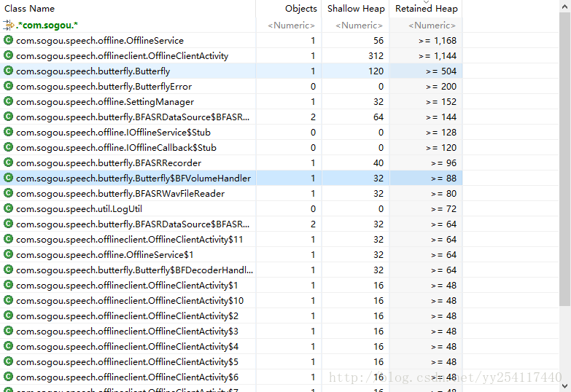The width and height of the screenshot is (571, 392).
Task: Click the Shallow Heap numeric filter field
Action: pos(359,26)
